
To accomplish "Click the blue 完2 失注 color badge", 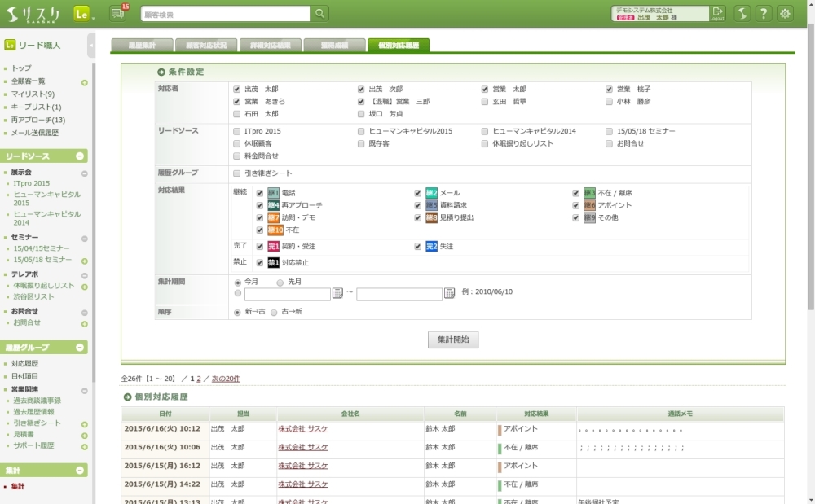I will [431, 247].
